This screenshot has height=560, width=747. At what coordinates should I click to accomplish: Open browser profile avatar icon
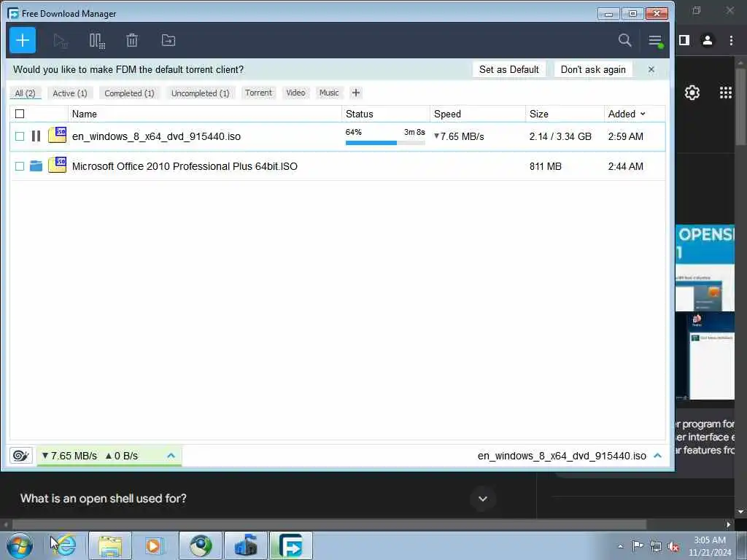tap(708, 41)
